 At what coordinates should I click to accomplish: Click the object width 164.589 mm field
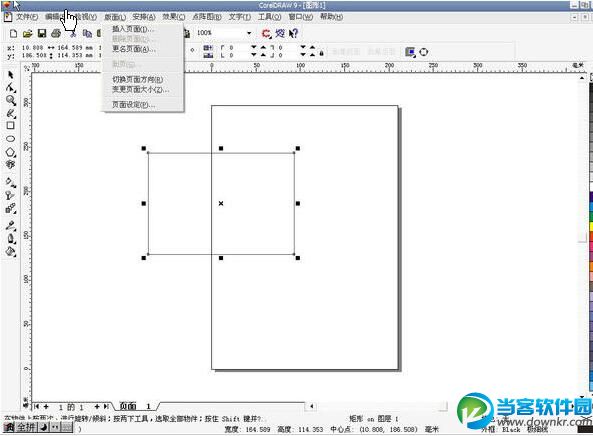coord(75,48)
